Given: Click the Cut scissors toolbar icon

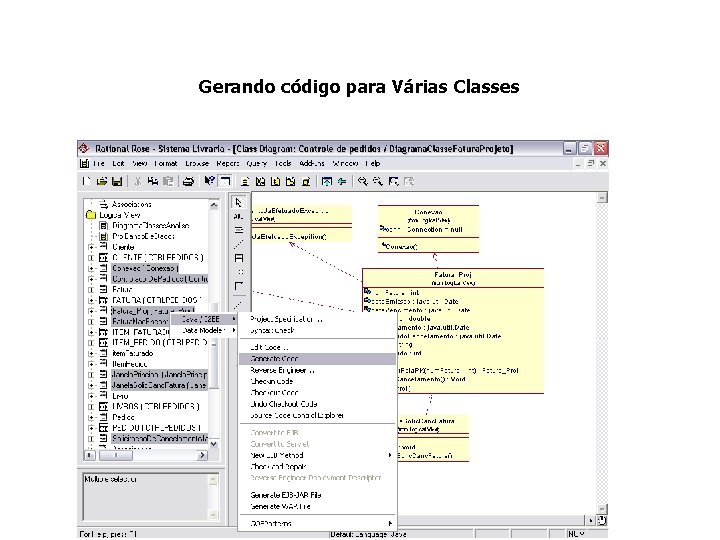Looking at the screenshot, I should tap(137, 182).
